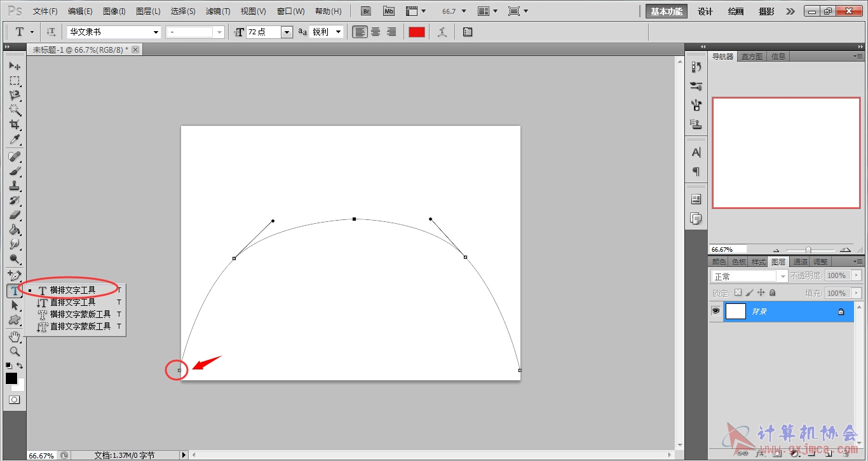The height and width of the screenshot is (461, 868).
Task: Select the Clone Stamp tool
Action: (14, 186)
